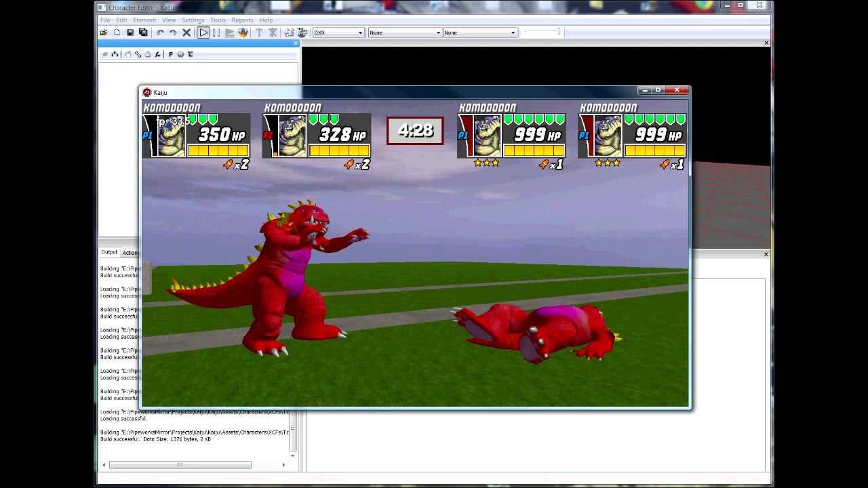Click the colorful shield icon in the toolbar

243,33
